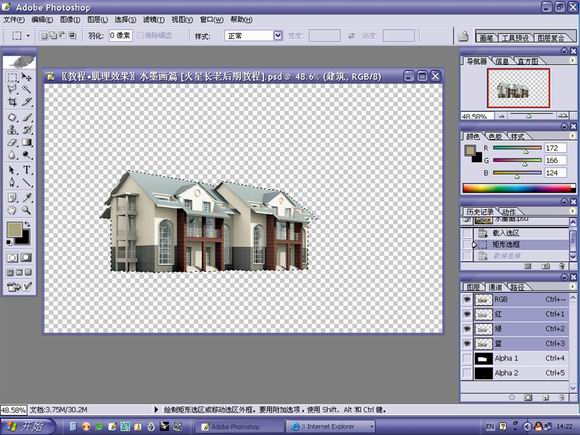
Task: Pick the Hand tool
Action: 12,210
